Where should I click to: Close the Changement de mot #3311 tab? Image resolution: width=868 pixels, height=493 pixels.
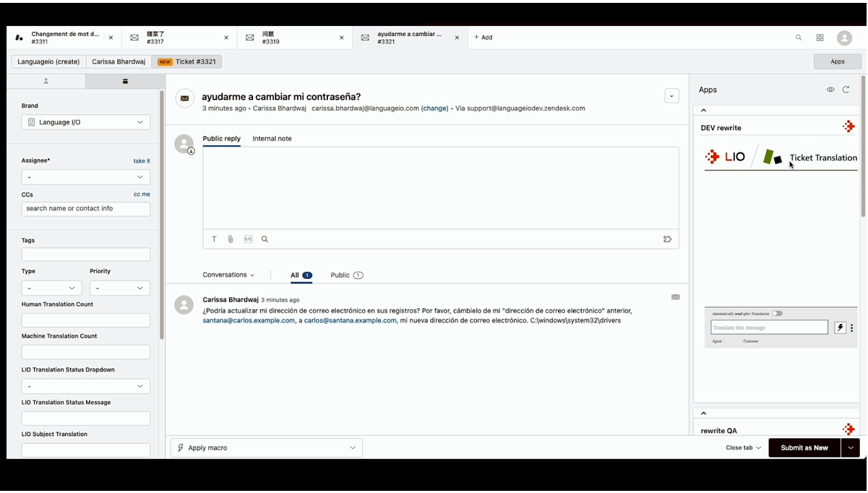(111, 38)
